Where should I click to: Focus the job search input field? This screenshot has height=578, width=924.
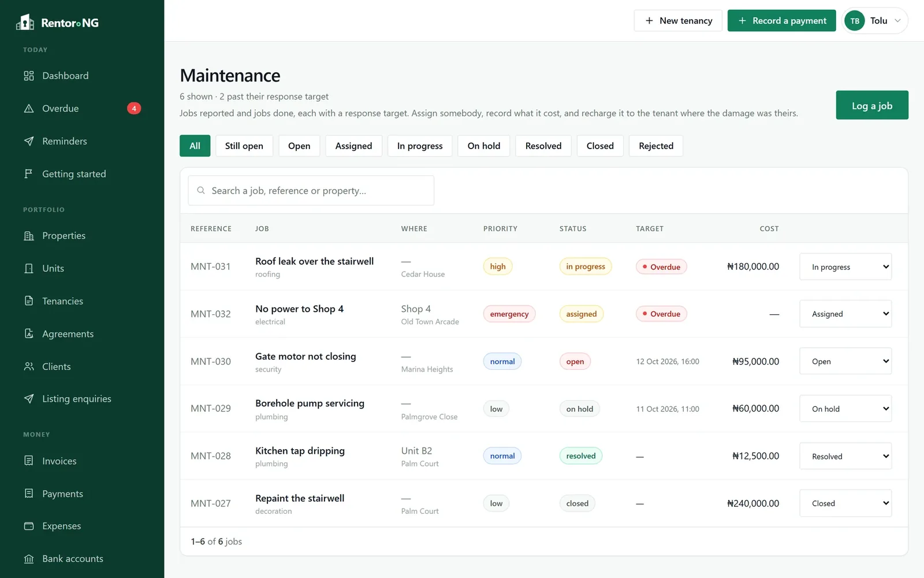click(311, 190)
